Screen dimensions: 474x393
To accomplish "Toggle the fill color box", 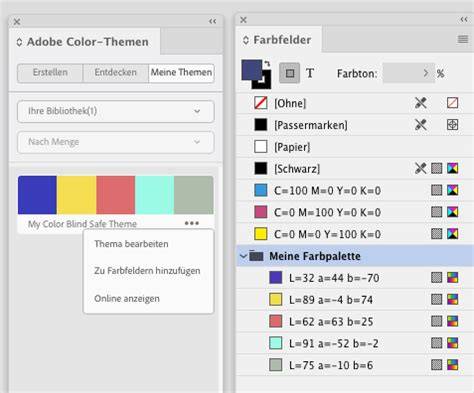I will [252, 70].
